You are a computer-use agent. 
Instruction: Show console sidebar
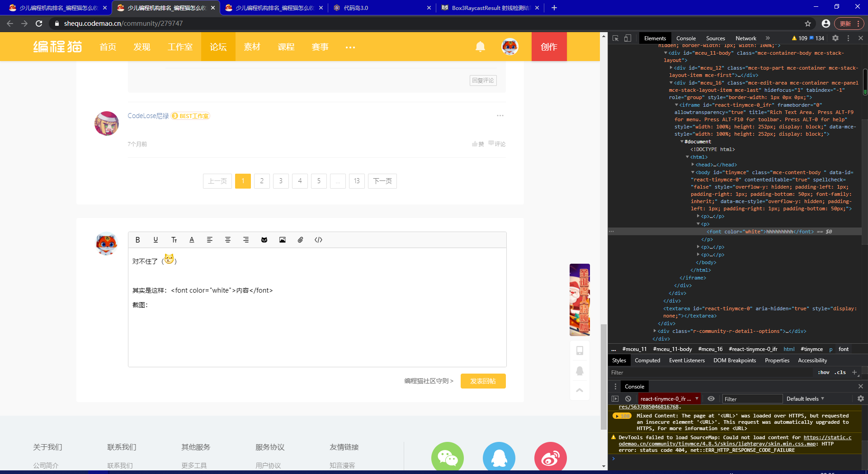tap(615, 398)
